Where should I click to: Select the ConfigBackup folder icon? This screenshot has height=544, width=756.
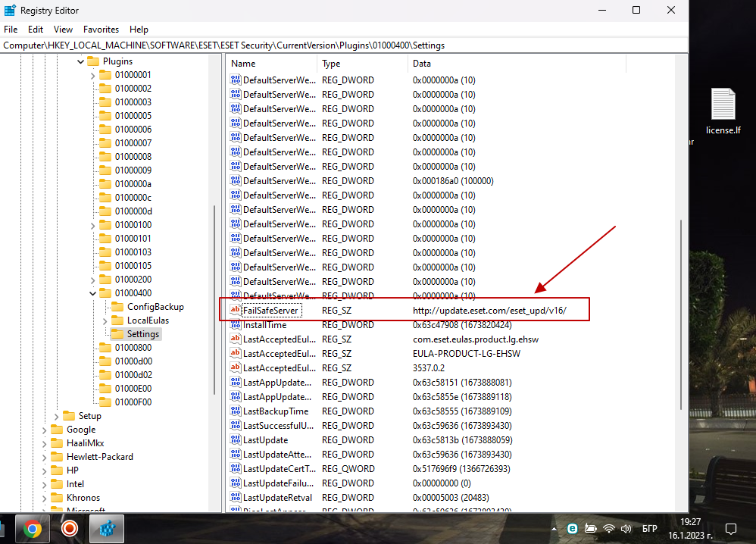pos(117,307)
